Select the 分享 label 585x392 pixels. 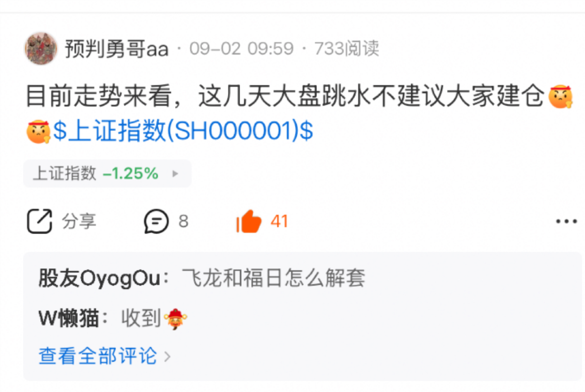coord(79,221)
